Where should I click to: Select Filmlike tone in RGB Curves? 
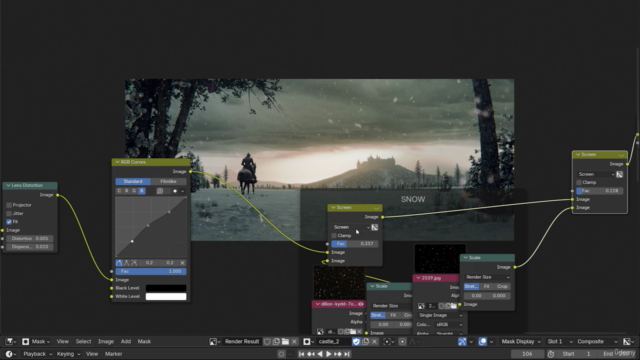tap(169, 181)
